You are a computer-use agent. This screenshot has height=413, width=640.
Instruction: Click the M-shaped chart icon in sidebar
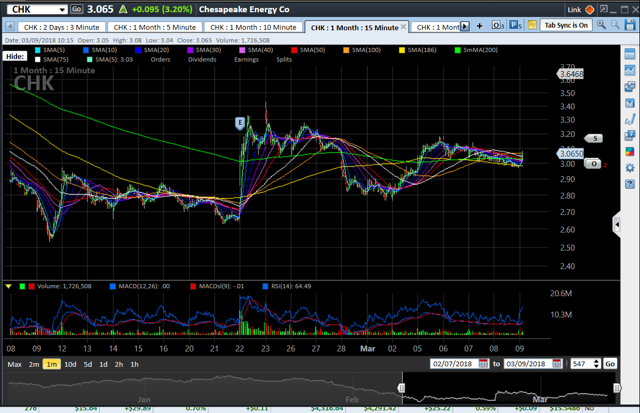pyautogui.click(x=630, y=103)
